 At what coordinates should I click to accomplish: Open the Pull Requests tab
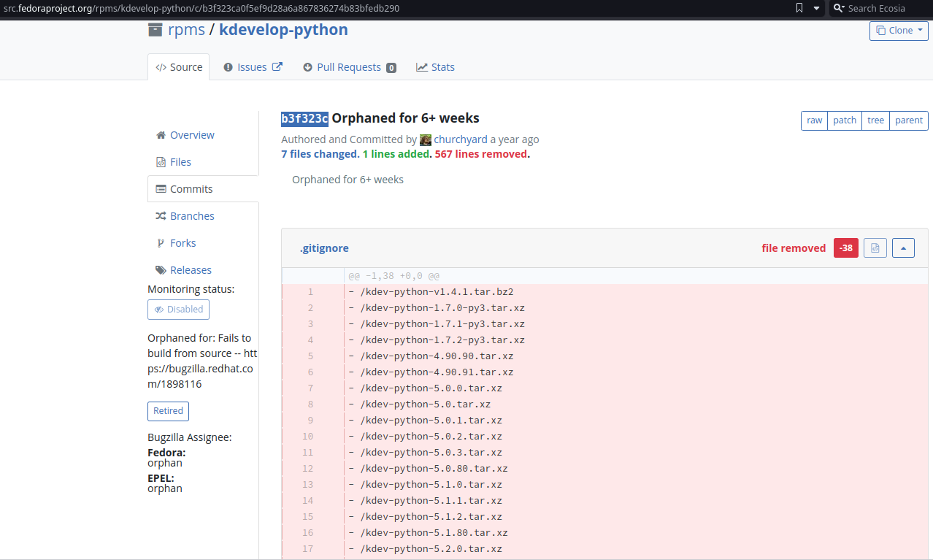349,67
